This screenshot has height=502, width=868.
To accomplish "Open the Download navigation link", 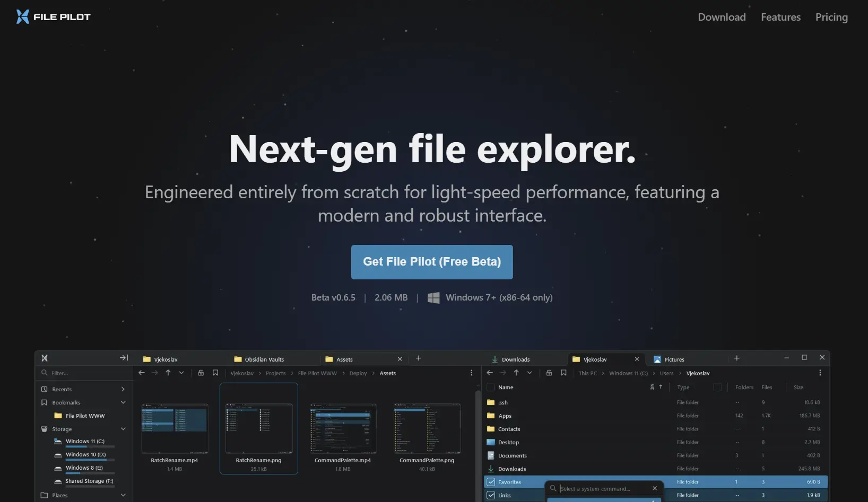I will [x=722, y=17].
